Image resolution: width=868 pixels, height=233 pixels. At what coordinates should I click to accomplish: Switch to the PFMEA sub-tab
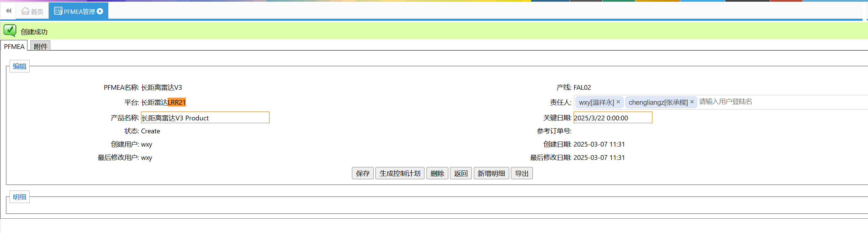click(x=14, y=46)
